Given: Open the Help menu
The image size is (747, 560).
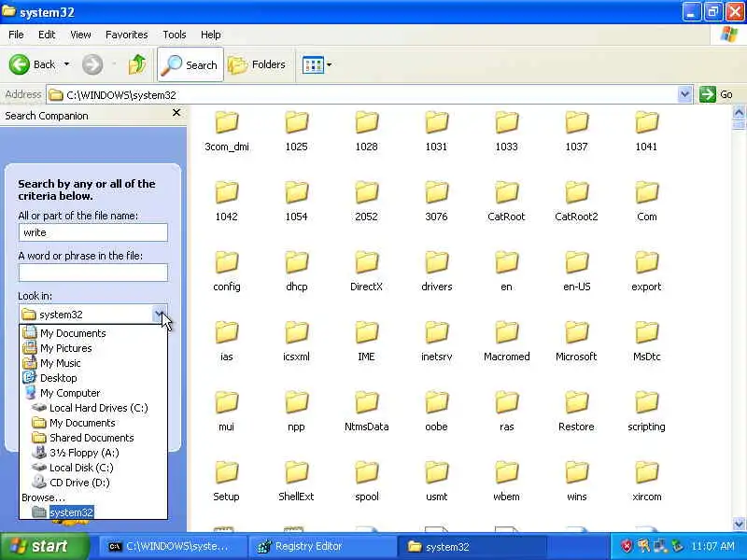Looking at the screenshot, I should (x=211, y=35).
